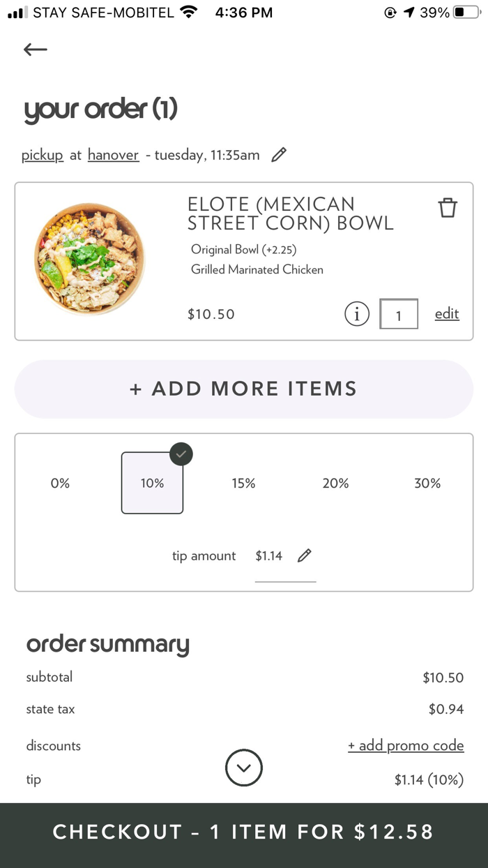Tap ADD MORE ITEMS
The height and width of the screenshot is (868, 488).
(243, 389)
